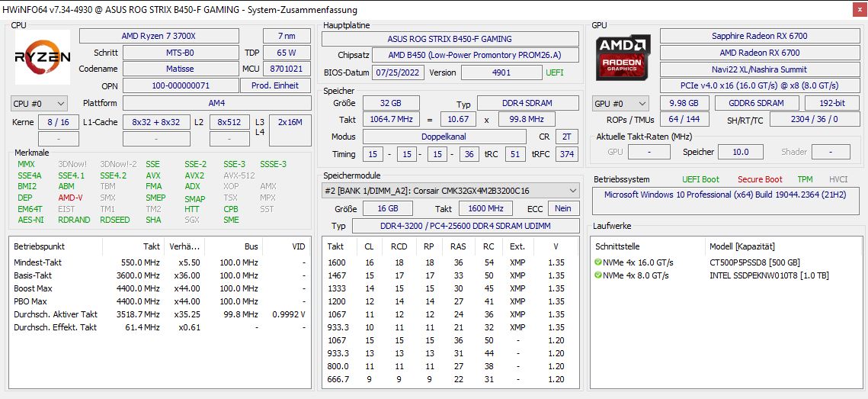Expand the memory module DIMM_A2 Corsair dropdown

(x=450, y=191)
